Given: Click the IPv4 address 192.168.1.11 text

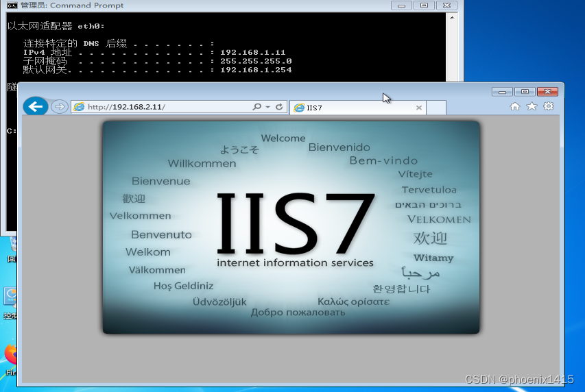Looking at the screenshot, I should [x=252, y=53].
